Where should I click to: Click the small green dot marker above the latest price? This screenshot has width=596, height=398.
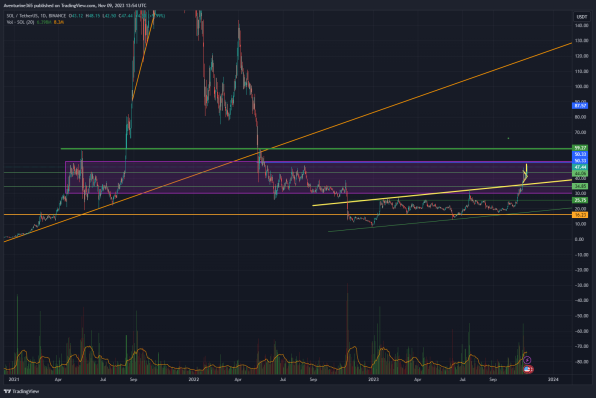click(x=508, y=138)
